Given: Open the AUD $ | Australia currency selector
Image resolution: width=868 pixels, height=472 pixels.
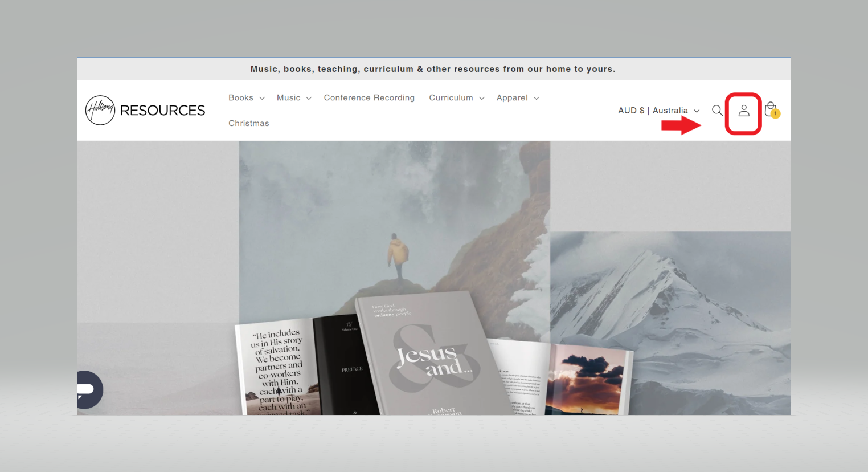Looking at the screenshot, I should pos(658,111).
